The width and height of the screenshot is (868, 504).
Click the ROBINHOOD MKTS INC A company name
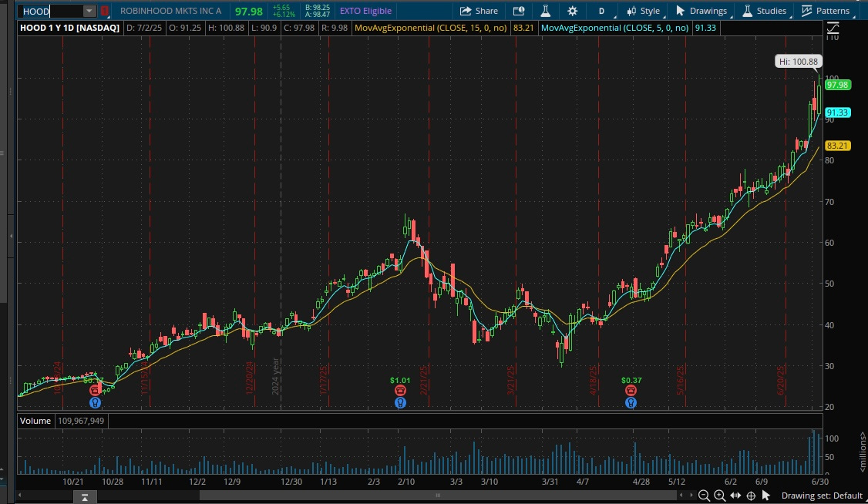(x=170, y=11)
